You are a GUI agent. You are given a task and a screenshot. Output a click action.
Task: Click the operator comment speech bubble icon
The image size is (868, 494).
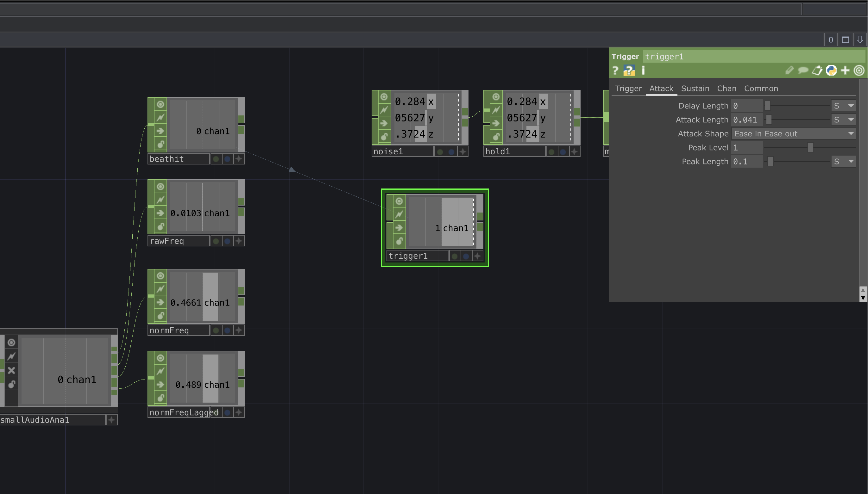coord(803,71)
